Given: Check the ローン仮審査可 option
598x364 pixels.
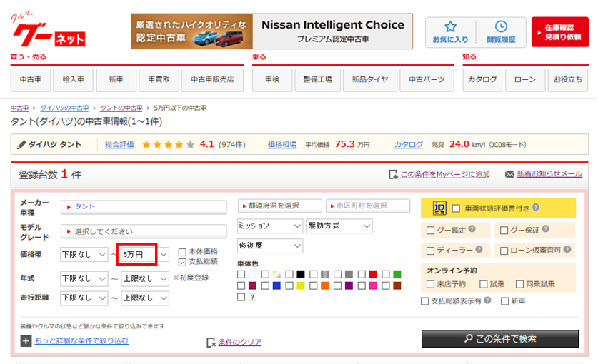Looking at the screenshot, I should (x=504, y=251).
